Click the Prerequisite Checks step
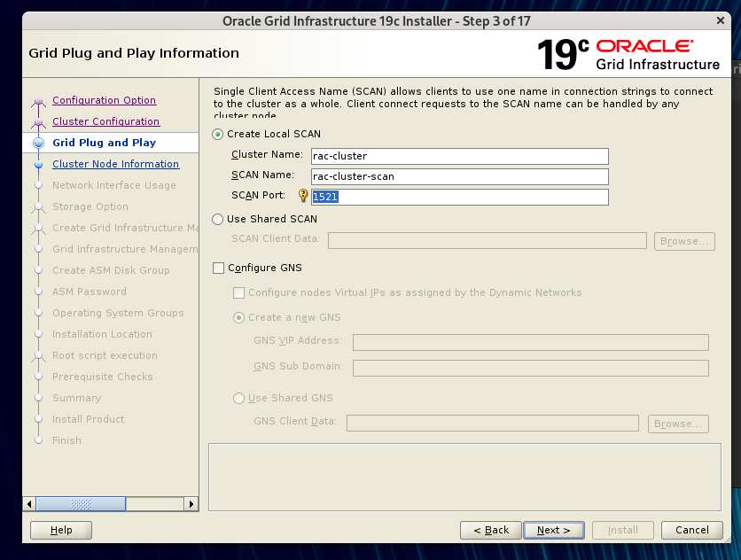Viewport: 741px width, 560px height. coord(103,377)
